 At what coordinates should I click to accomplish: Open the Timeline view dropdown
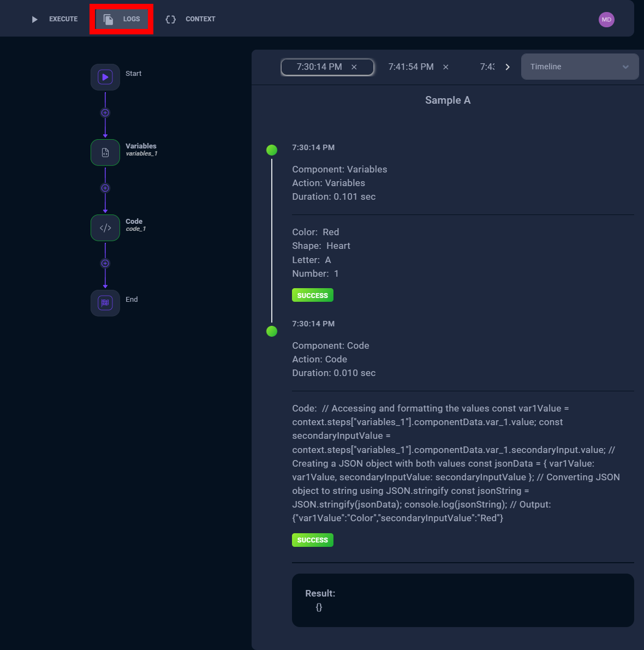tap(580, 67)
